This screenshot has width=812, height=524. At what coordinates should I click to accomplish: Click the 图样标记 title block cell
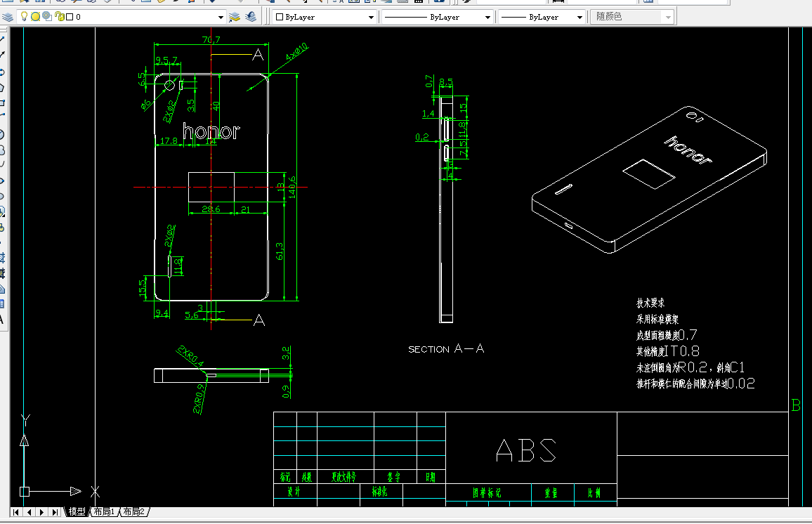[x=487, y=492]
